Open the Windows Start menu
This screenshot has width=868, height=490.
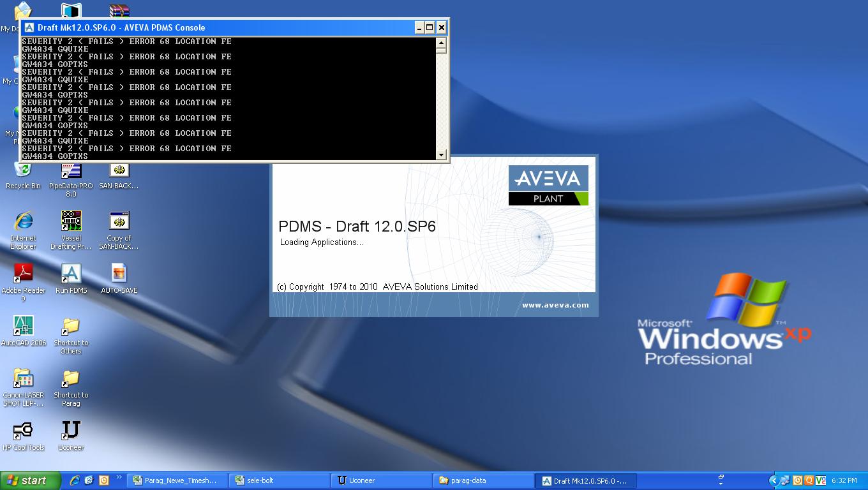[31, 480]
